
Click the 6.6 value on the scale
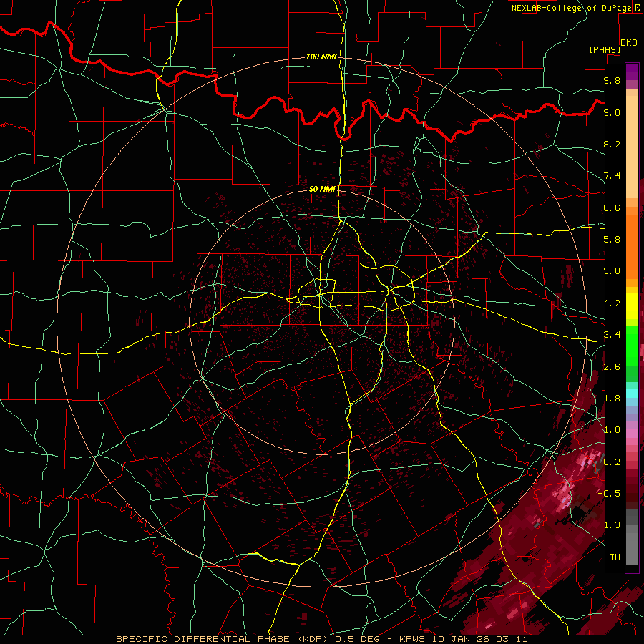[x=612, y=208]
